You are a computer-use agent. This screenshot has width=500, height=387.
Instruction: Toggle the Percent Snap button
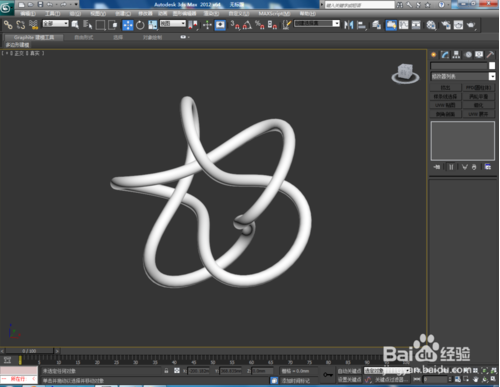(260, 25)
